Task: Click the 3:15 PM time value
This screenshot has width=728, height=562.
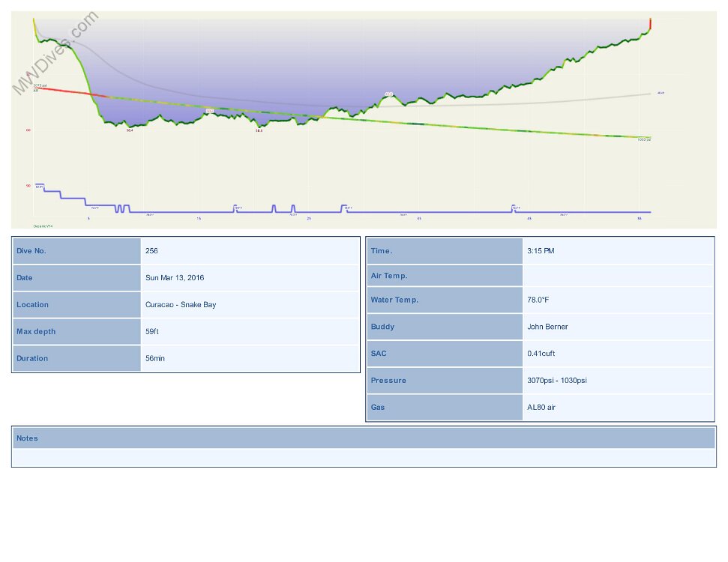Action: pos(541,251)
